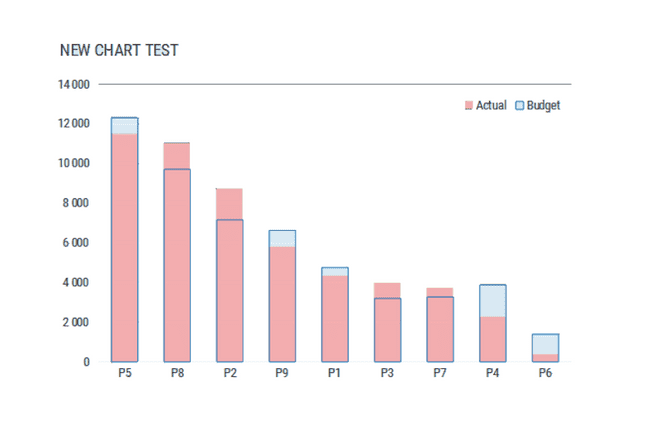
Task: Click the "14 000" y-axis label
Action: (73, 84)
